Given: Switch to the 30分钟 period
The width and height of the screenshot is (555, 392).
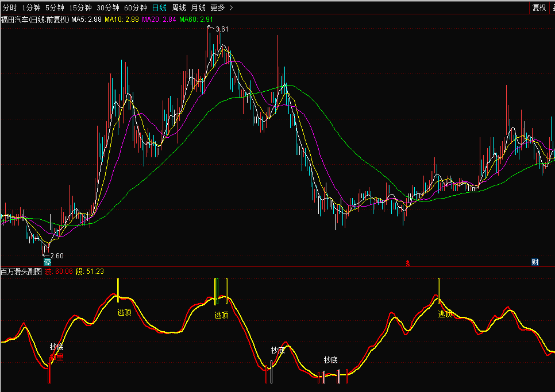Looking at the screenshot, I should [x=108, y=8].
